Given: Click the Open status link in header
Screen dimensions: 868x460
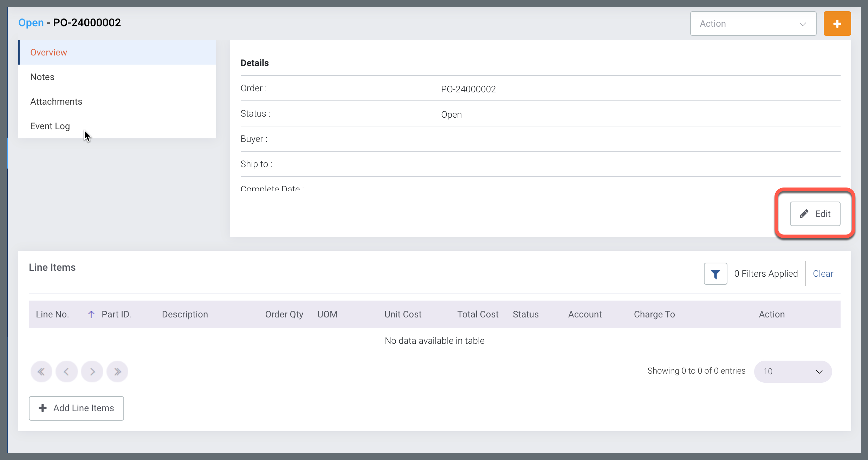Looking at the screenshot, I should coord(31,22).
